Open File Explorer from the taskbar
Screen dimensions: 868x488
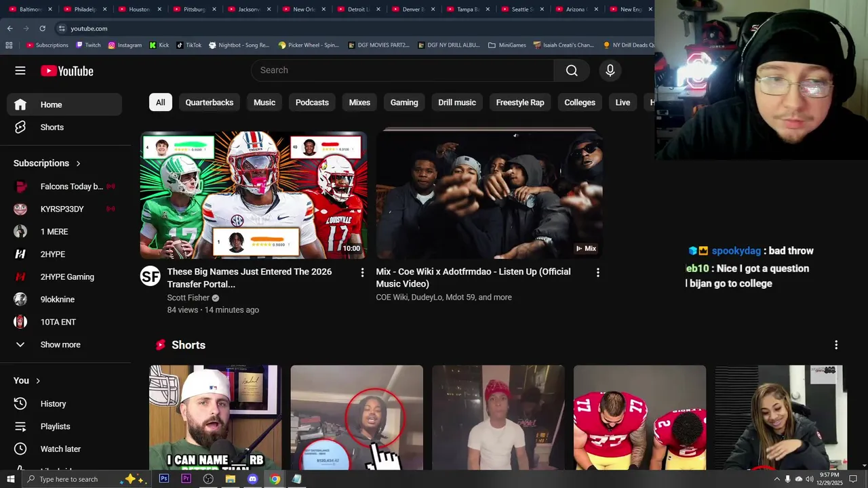coord(230,479)
